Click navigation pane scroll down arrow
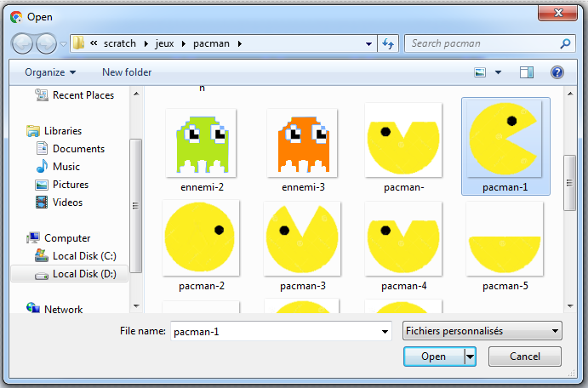Viewport: 588px width, 388px height. [x=136, y=306]
